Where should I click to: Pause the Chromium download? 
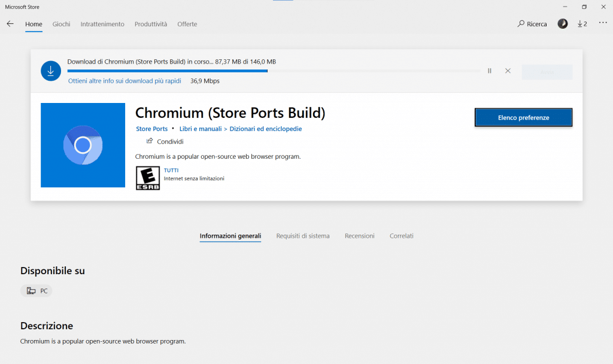coord(490,71)
